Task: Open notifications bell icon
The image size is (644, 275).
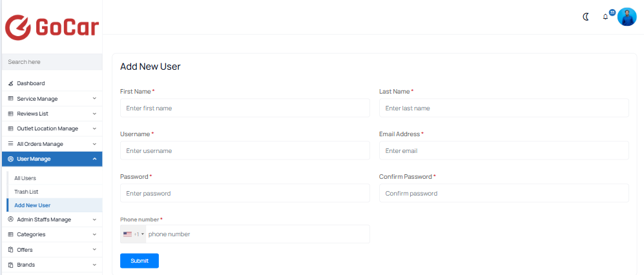Action: pos(605,17)
